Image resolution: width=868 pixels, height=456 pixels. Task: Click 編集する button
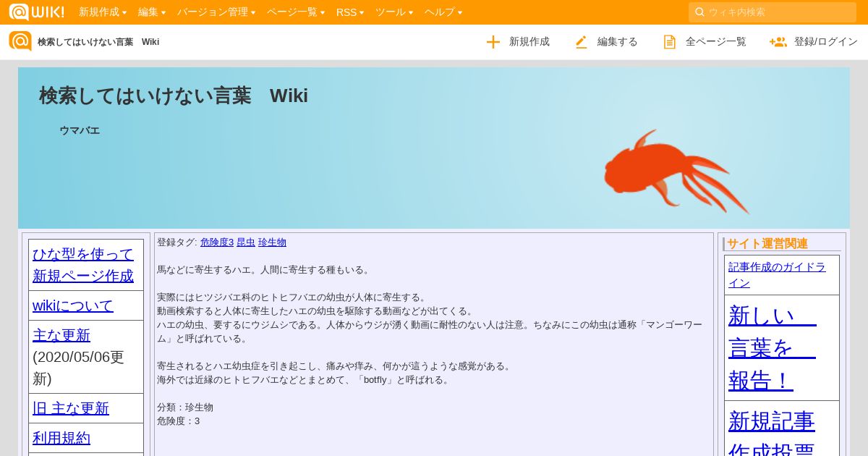pos(607,42)
